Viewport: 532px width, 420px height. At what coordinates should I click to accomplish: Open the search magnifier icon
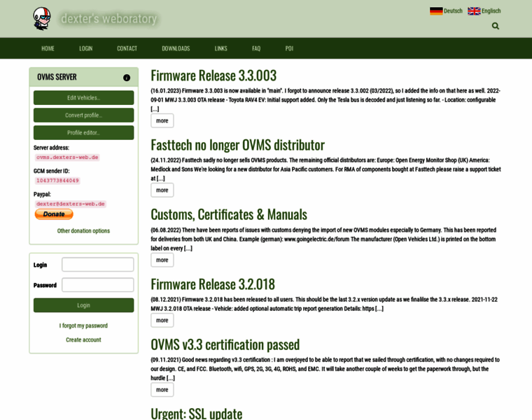[496, 26]
